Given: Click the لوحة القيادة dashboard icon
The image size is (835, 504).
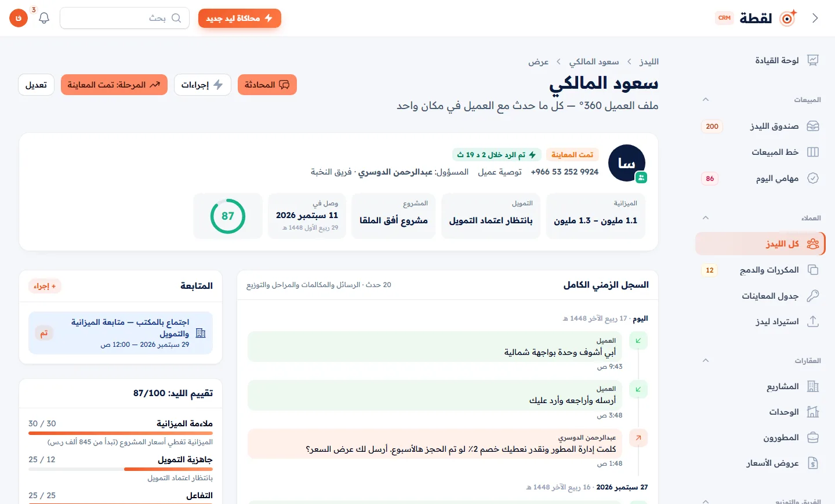Looking at the screenshot, I should [813, 60].
